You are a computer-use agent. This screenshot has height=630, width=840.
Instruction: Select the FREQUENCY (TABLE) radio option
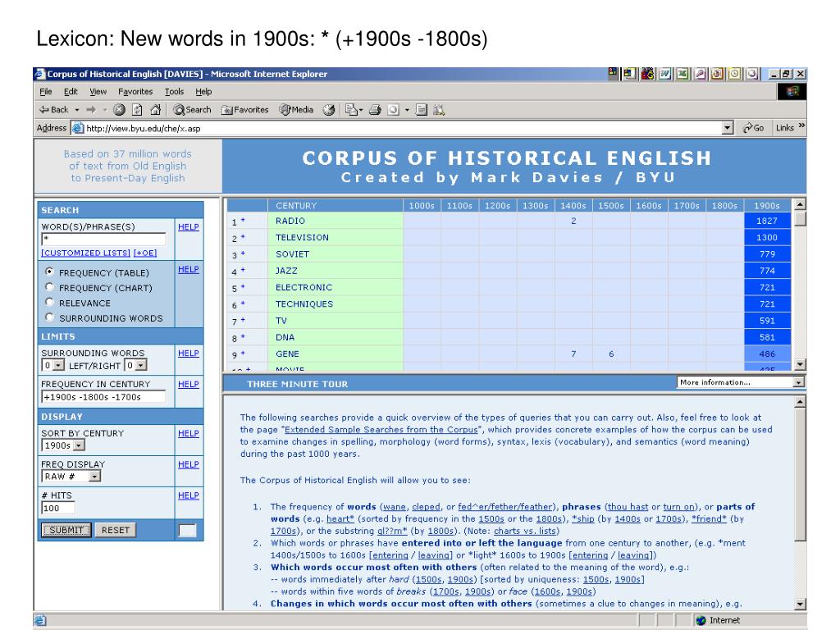50,272
